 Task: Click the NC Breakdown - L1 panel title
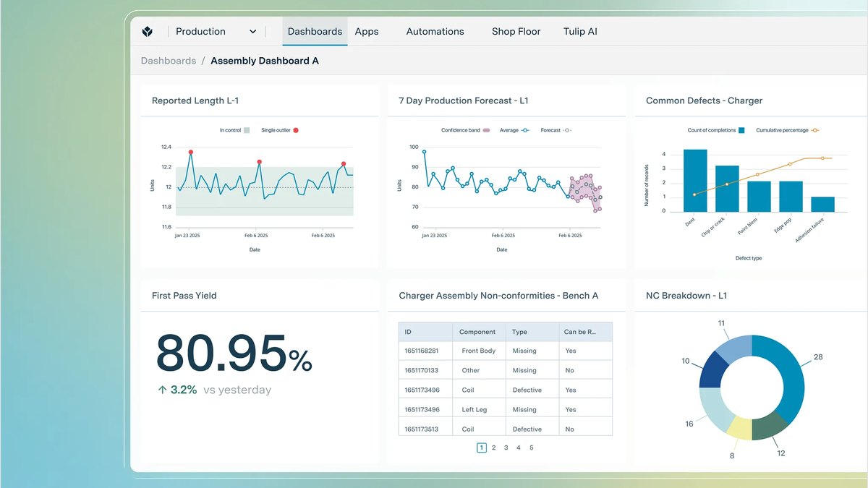(686, 296)
